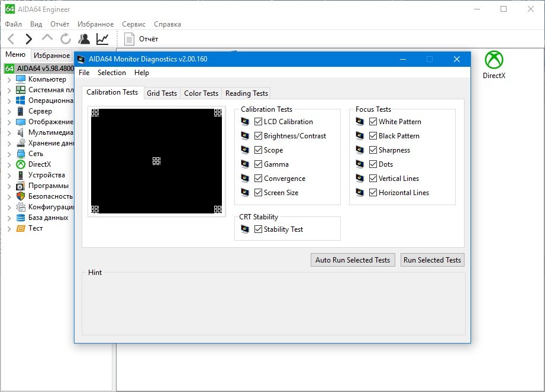545x392 pixels.
Task: Disable the Horizontal Lines test checkbox
Action: tap(373, 193)
